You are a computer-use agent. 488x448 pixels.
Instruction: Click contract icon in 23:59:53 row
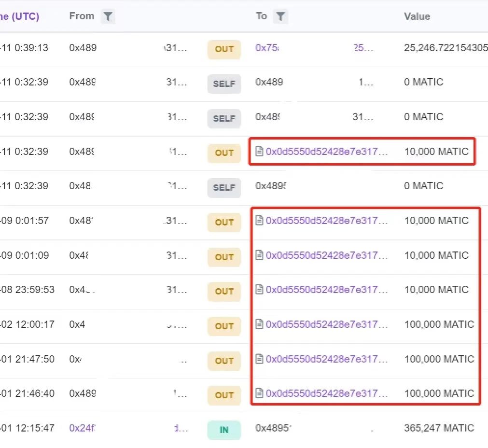coord(259,290)
